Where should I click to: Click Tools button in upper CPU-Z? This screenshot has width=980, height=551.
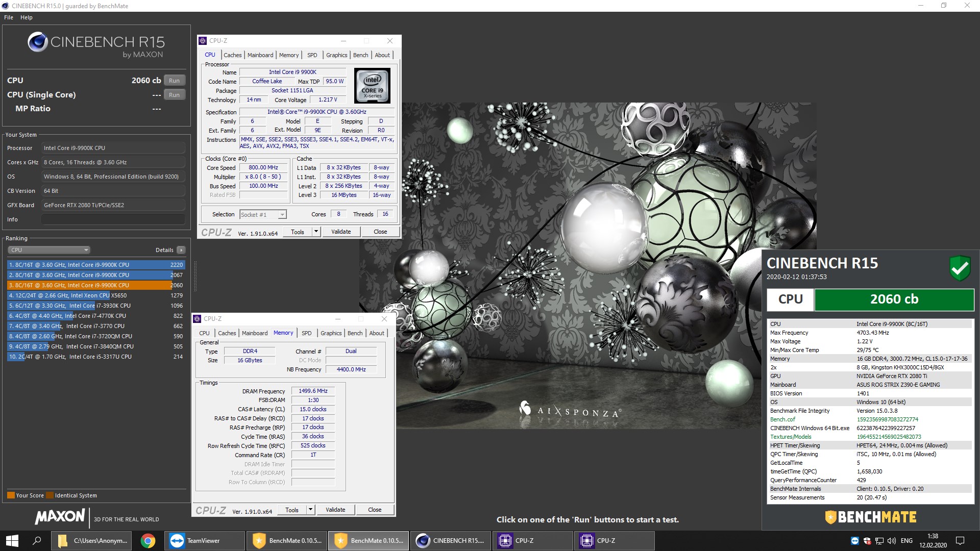click(x=298, y=232)
